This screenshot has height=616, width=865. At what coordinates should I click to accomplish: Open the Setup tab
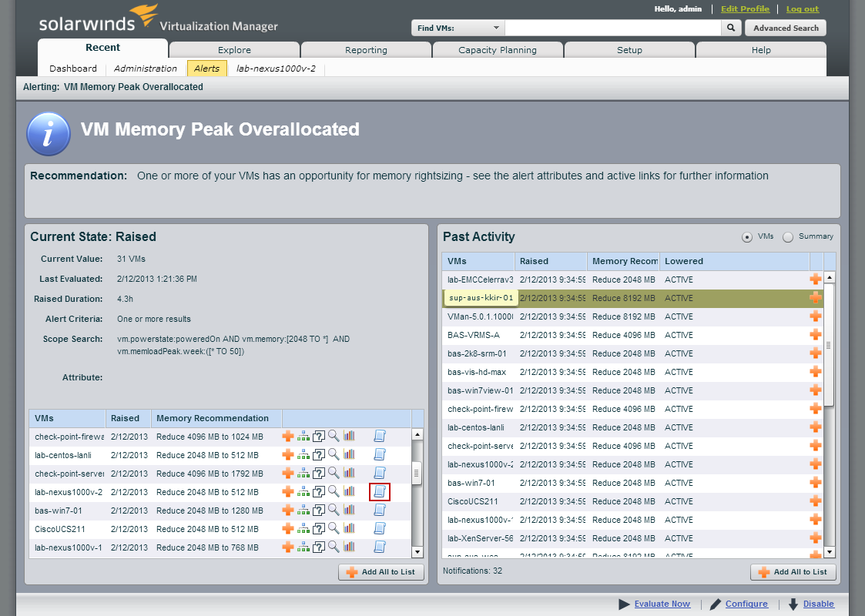coord(629,49)
